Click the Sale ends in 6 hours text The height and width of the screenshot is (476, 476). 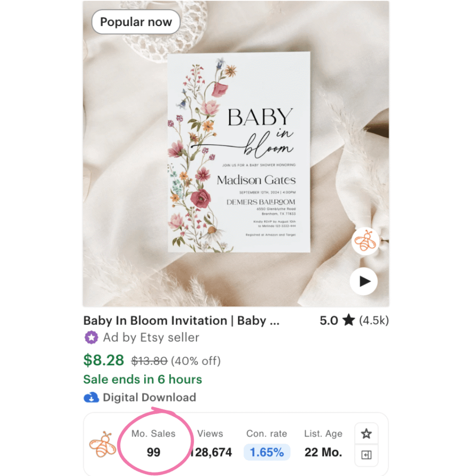143,379
